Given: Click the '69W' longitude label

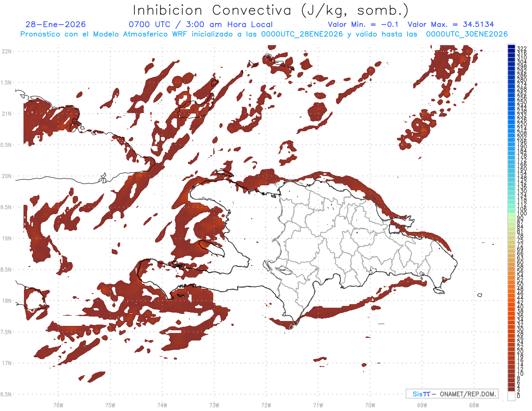Looking at the screenshot, I should point(422,405).
